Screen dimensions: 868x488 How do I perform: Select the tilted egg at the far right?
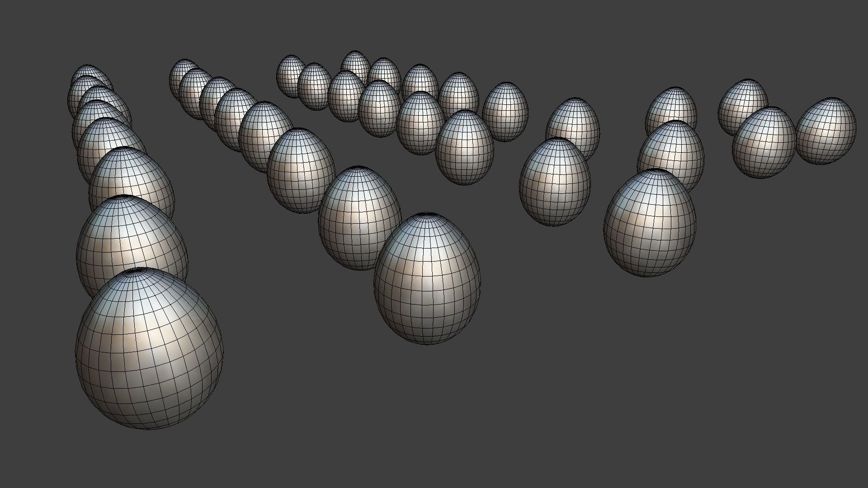(x=826, y=131)
